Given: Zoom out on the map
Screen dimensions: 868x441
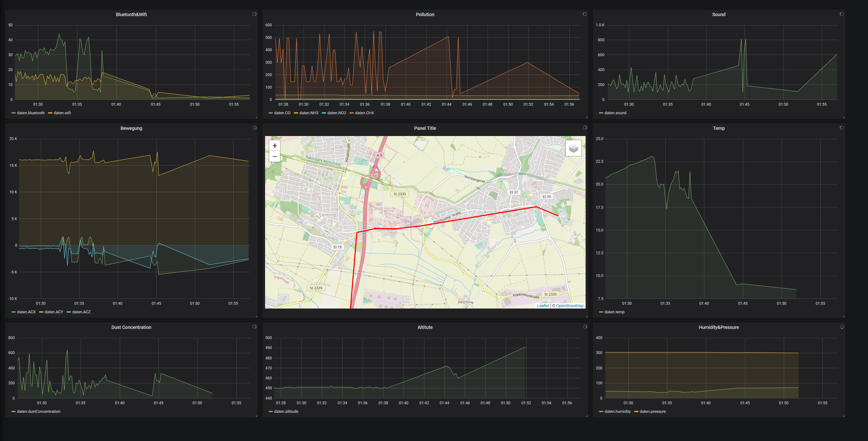Looking at the screenshot, I should pyautogui.click(x=275, y=157).
